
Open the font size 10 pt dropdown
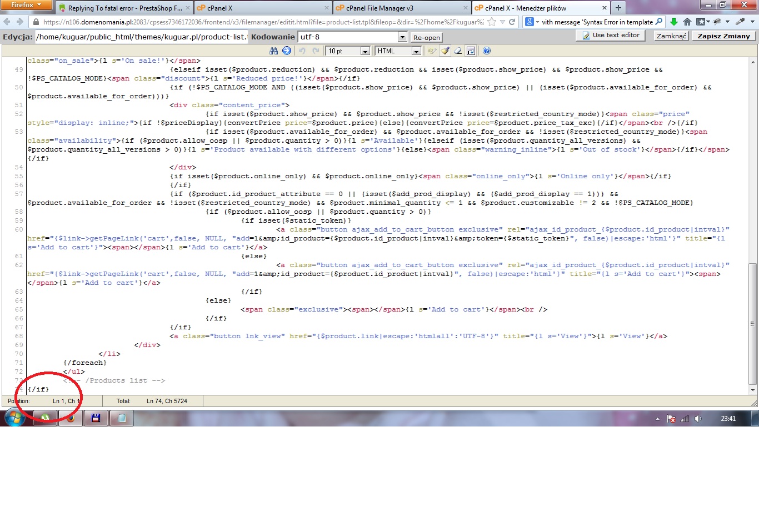[365, 51]
